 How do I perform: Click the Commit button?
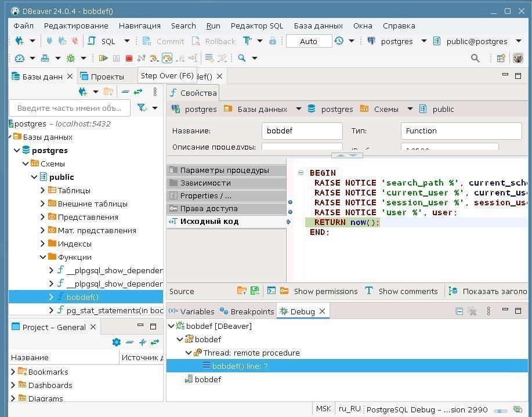163,41
